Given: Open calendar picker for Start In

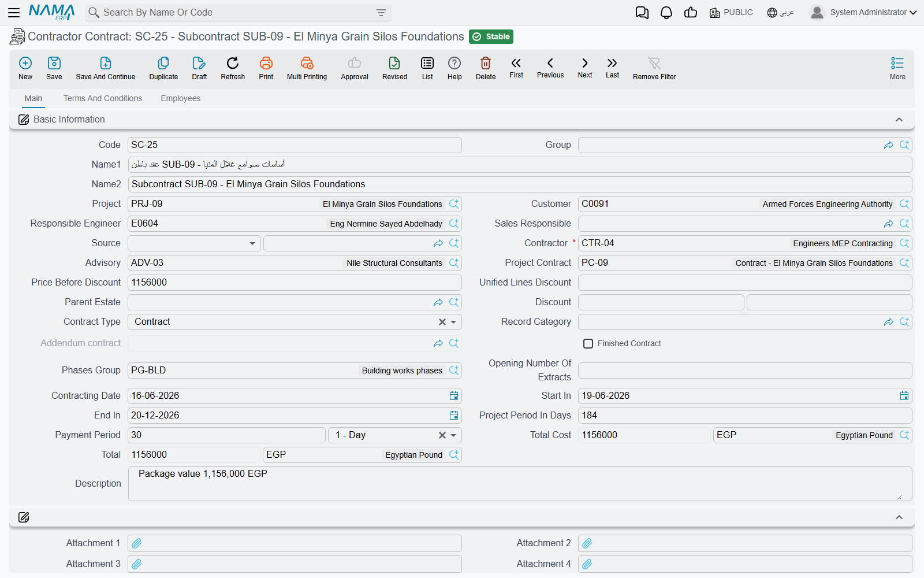Looking at the screenshot, I should pyautogui.click(x=904, y=396).
